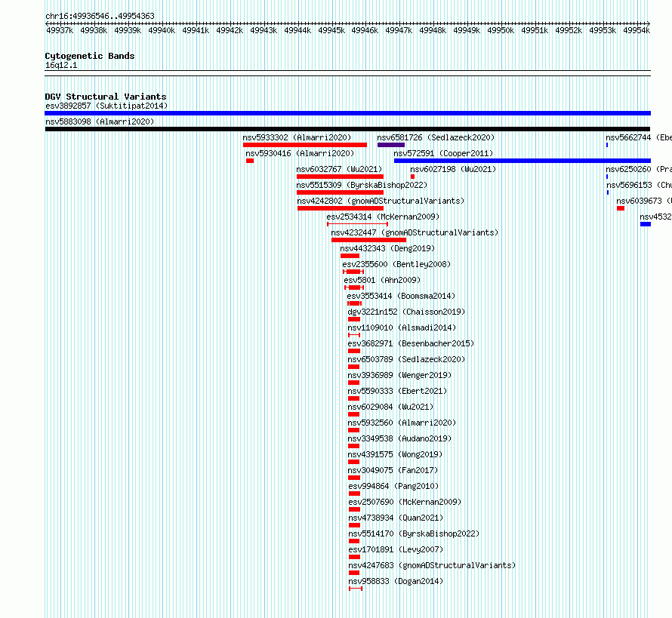The width and height of the screenshot is (672, 618).
Task: Click nsv5590333 (Ebert2021) label
Action: (397, 391)
